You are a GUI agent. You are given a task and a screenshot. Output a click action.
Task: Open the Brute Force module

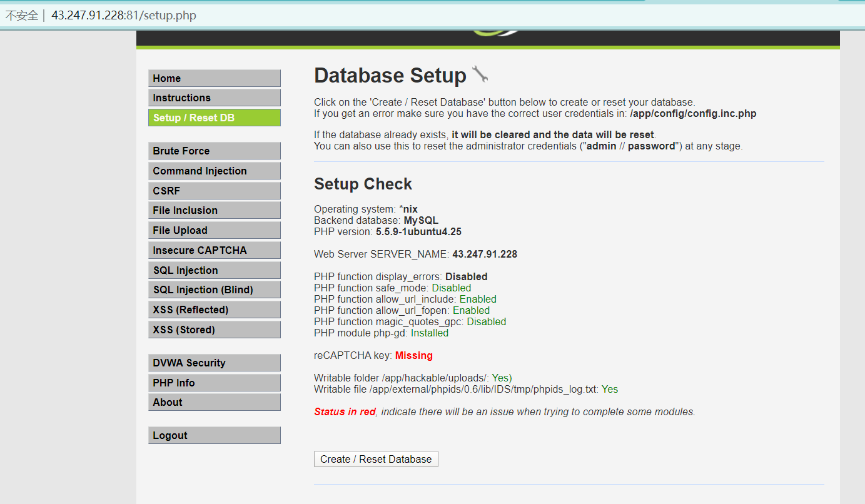(214, 151)
